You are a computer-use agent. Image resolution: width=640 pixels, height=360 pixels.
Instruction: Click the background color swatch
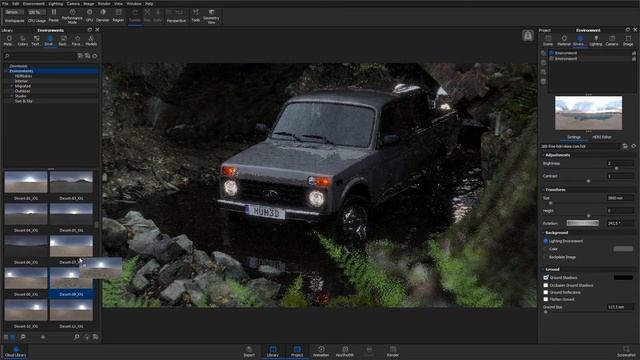click(623, 249)
